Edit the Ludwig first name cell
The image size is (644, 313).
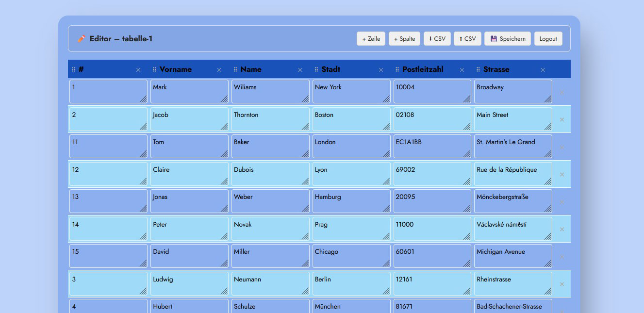pos(189,283)
